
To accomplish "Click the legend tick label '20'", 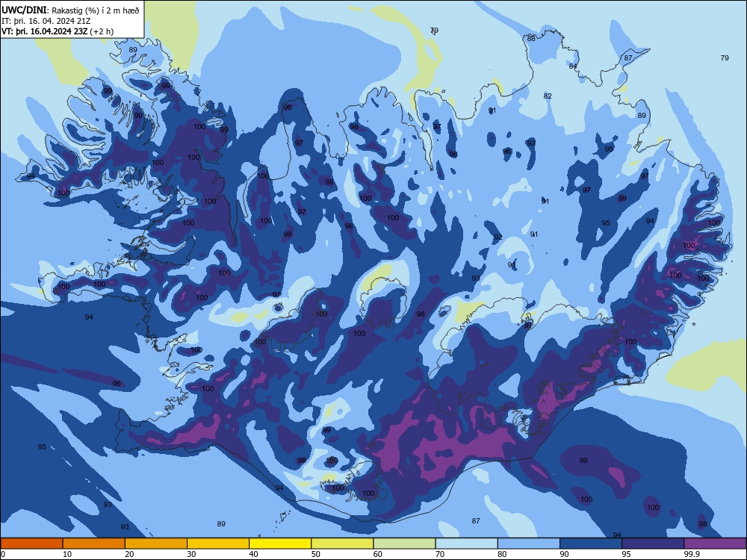I will [129, 554].
